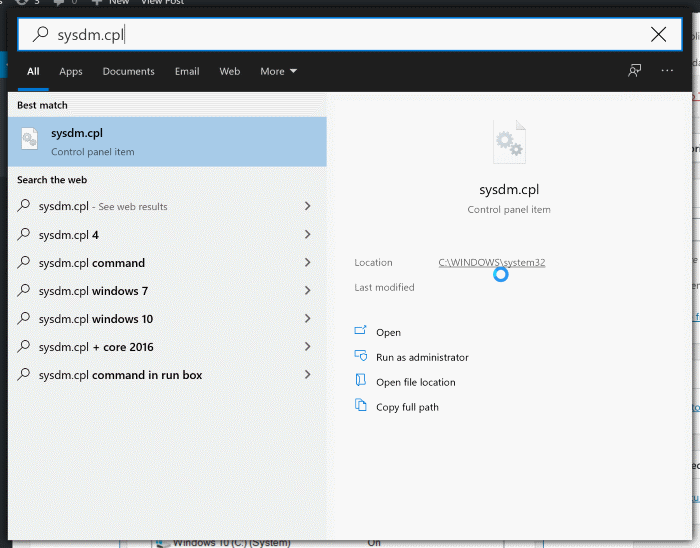This screenshot has width=700, height=548.
Task: Open 'sysdm.cpl - See web results' suggestion
Action: click(x=167, y=206)
